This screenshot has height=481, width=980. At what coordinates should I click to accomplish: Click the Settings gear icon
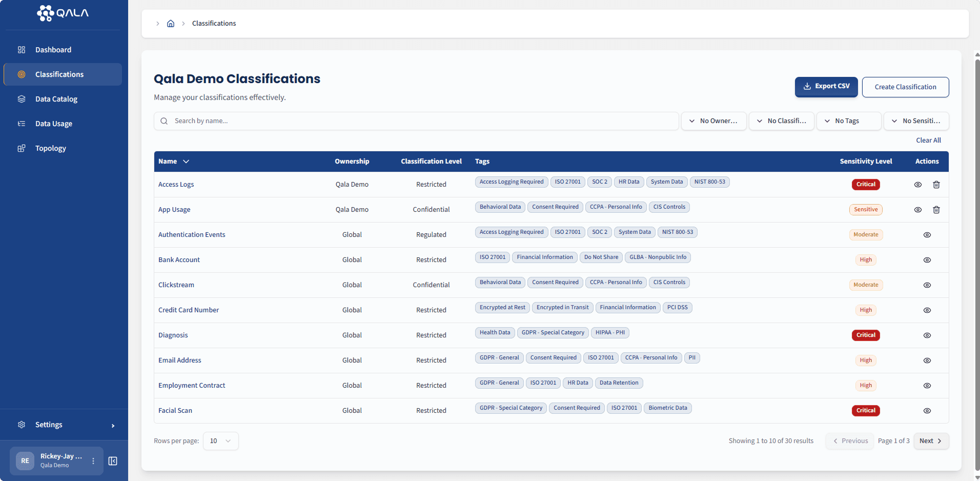coord(22,425)
